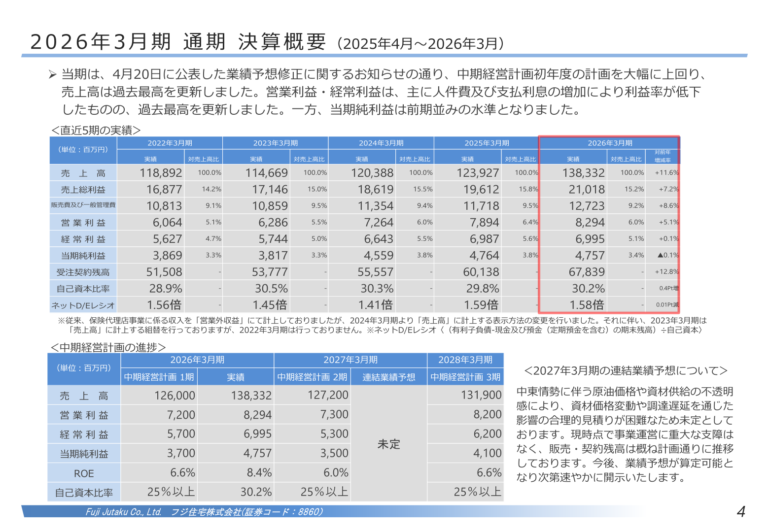Viewport: 769px width, 532px height.
Task: Select the 中期経営計画 1期 column header
Action: [159, 377]
